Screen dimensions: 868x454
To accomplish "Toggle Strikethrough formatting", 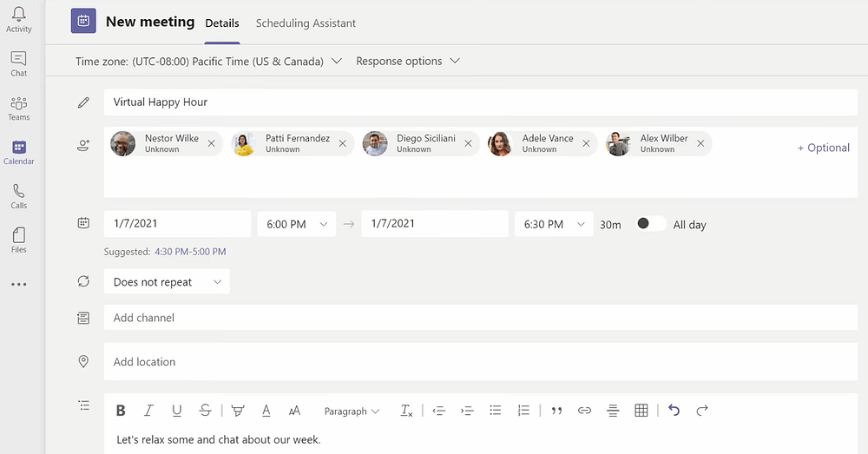I will (x=205, y=411).
